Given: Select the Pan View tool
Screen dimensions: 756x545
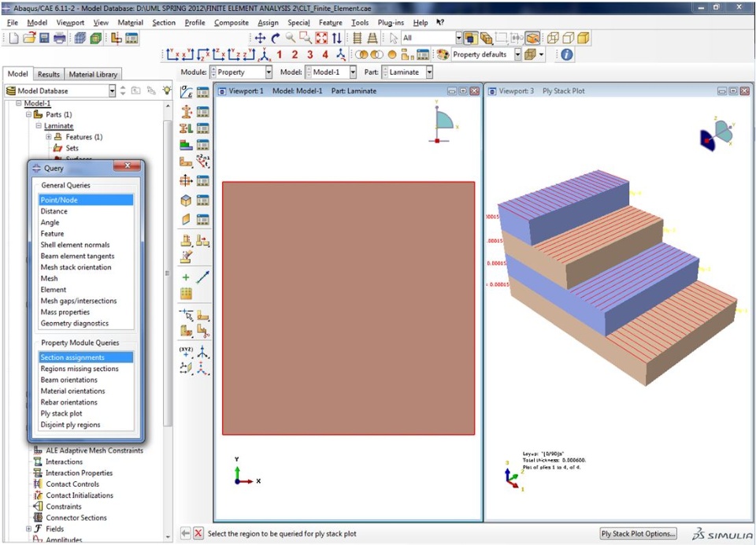Looking at the screenshot, I should [261, 38].
